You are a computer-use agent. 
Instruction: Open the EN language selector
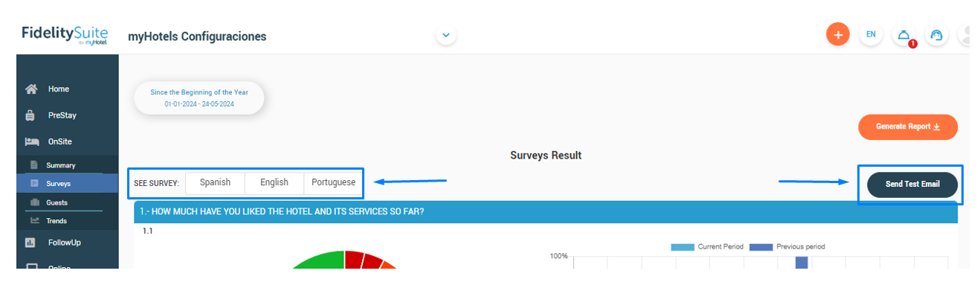pos(871,35)
